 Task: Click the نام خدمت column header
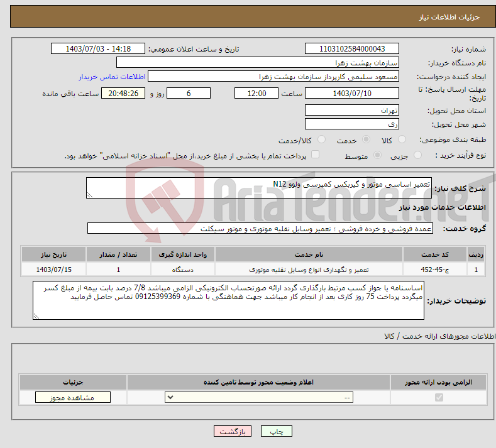309,254
